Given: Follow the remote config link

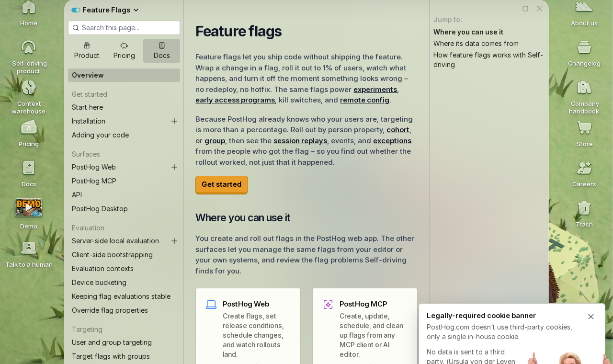Looking at the screenshot, I should 364,100.
